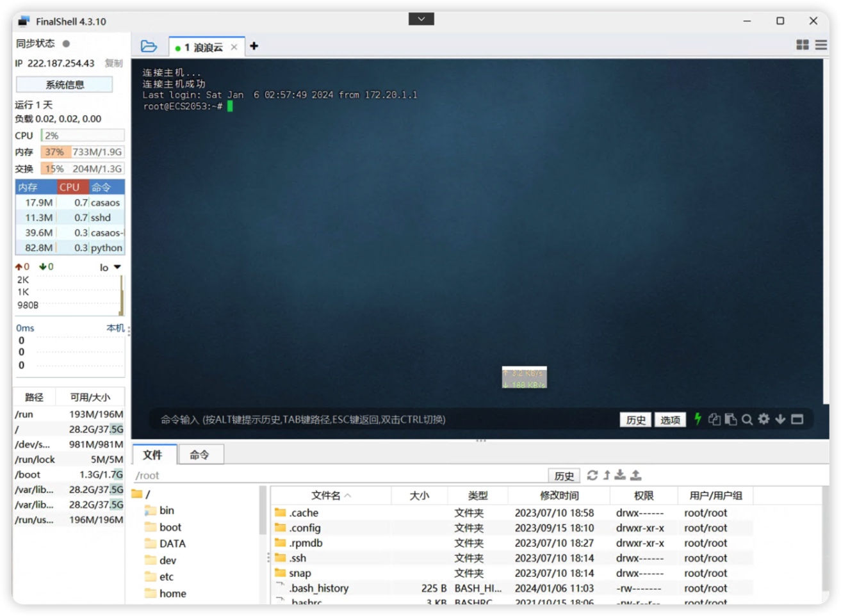Open terminal command 历史 button
This screenshot has width=841, height=616.
click(x=635, y=420)
